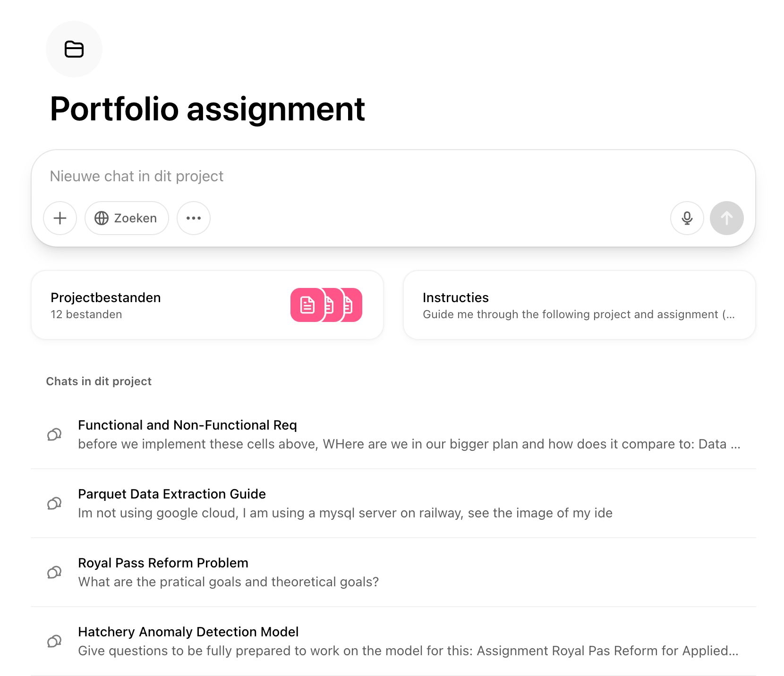
Task: Toggle the Zoeken web search button
Action: [127, 218]
